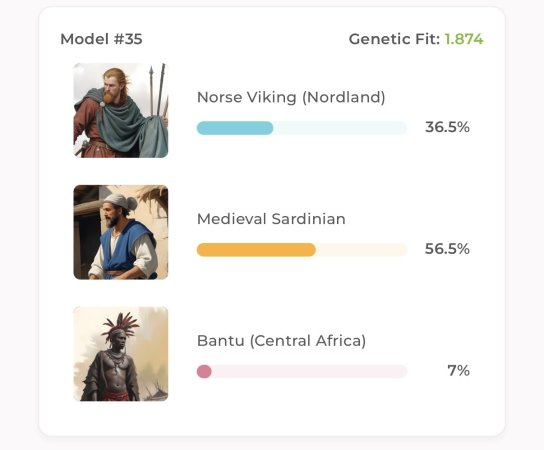Image resolution: width=544 pixels, height=450 pixels.
Task: Click the Bantu (Central Africa) label
Action: (x=281, y=341)
